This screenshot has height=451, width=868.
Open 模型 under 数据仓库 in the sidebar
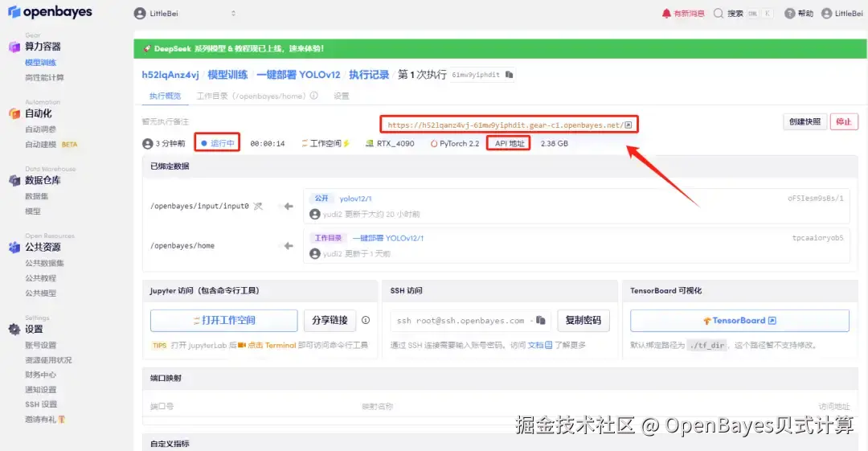pos(33,211)
